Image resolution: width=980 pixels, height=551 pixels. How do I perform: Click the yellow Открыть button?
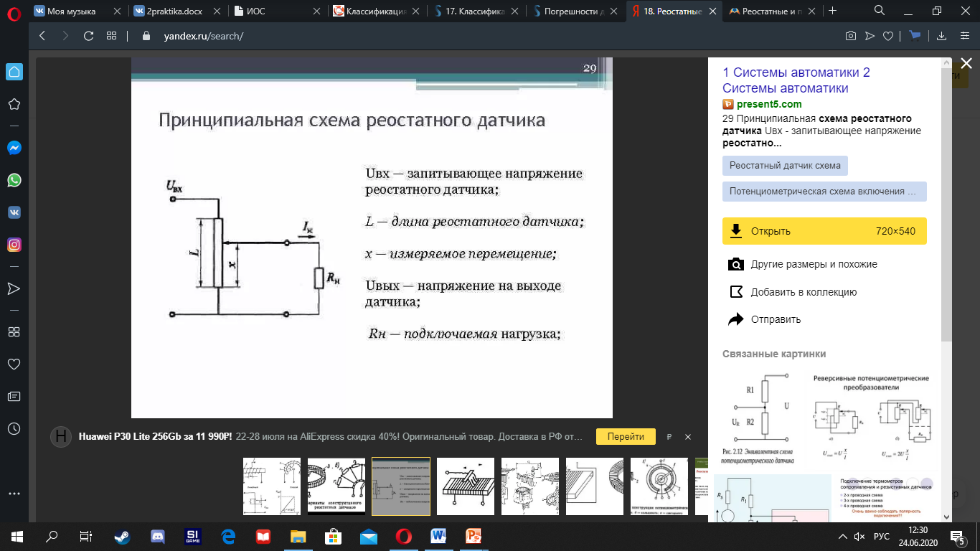point(824,231)
